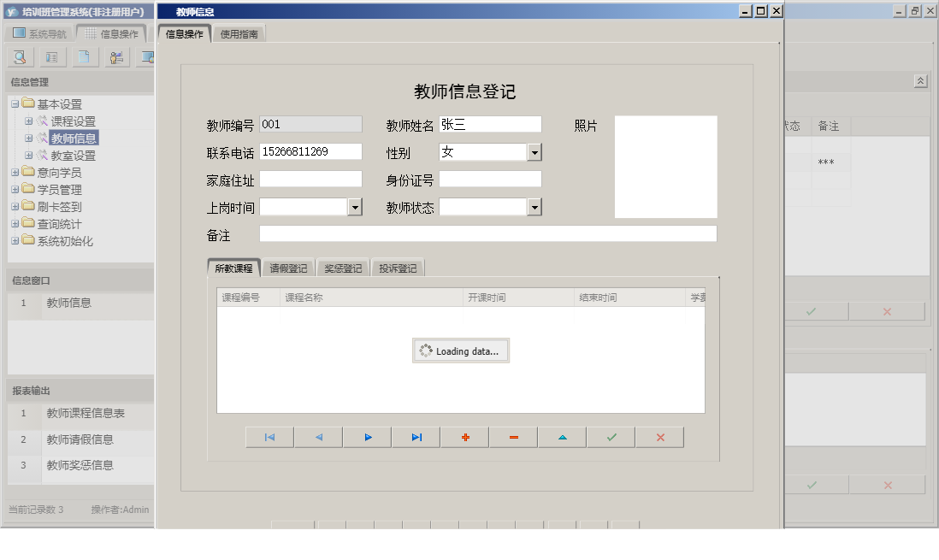Screen dimensions: 939x560
Task: Click the blue triangle edit icon
Action: [562, 437]
